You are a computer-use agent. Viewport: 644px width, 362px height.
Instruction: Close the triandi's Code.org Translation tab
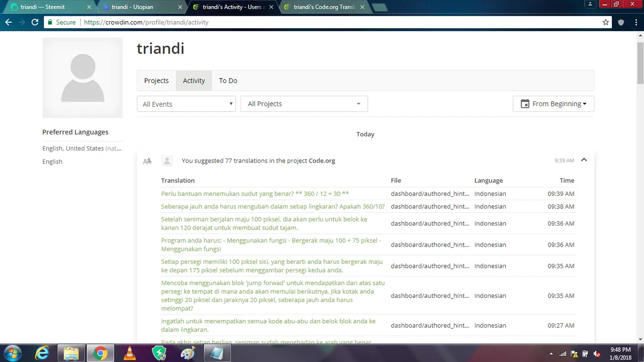pyautogui.click(x=362, y=8)
